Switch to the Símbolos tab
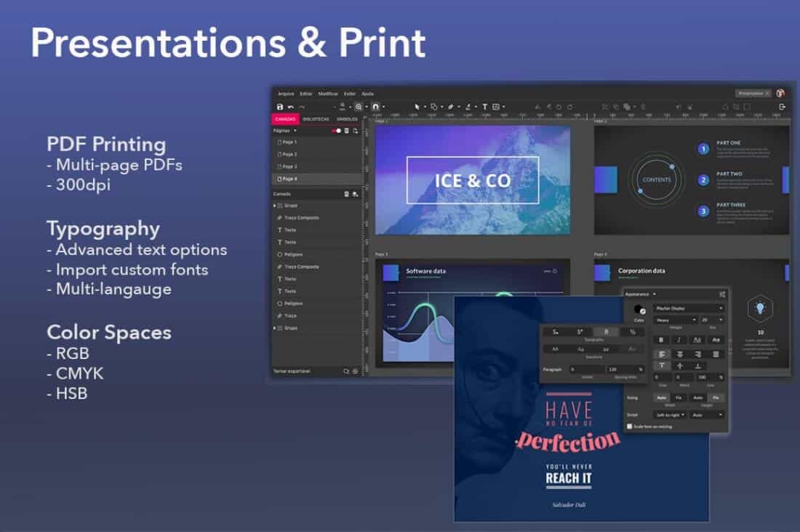Screen dimensions: 800x532 347,119
